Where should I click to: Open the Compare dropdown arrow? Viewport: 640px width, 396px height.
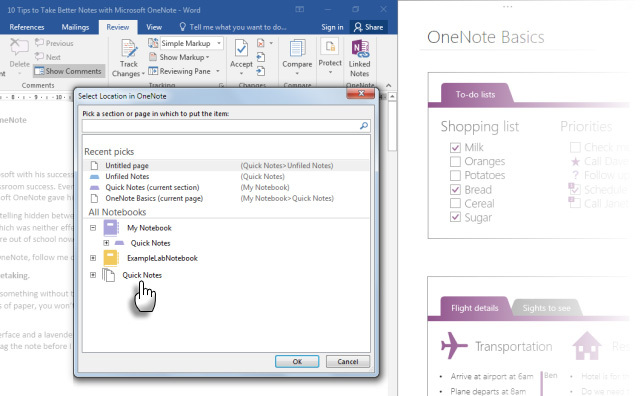point(297,74)
